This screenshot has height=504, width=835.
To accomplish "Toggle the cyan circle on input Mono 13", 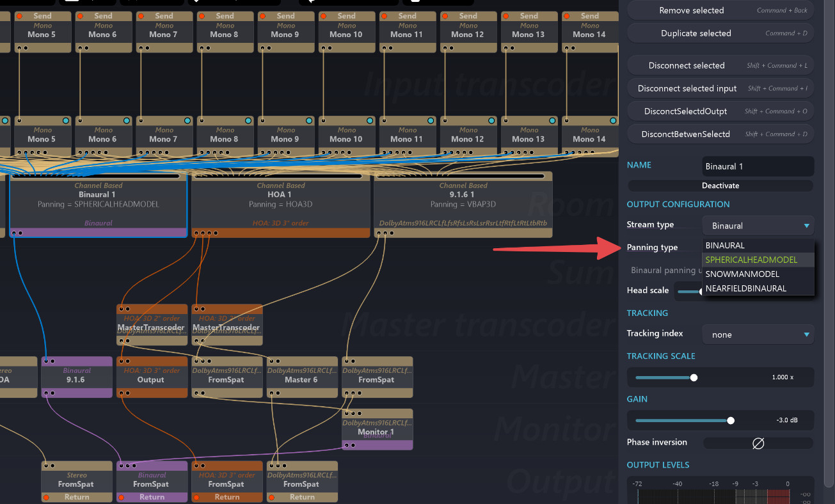I will pyautogui.click(x=552, y=120).
